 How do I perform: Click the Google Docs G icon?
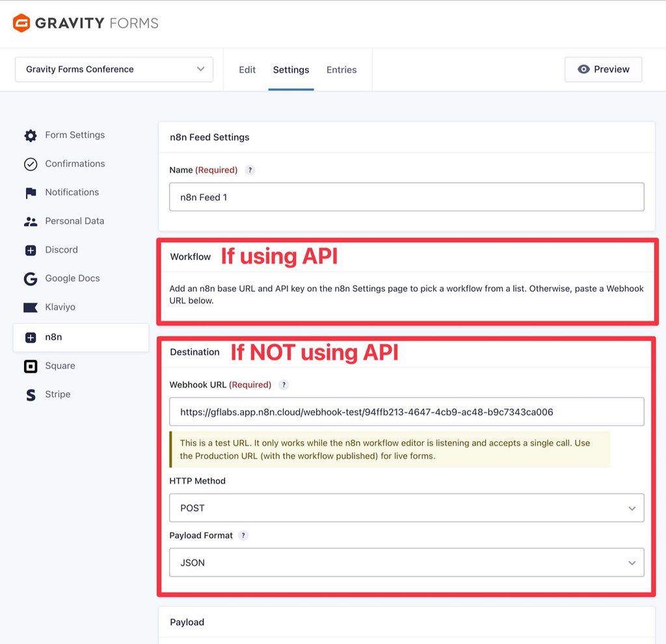point(31,278)
